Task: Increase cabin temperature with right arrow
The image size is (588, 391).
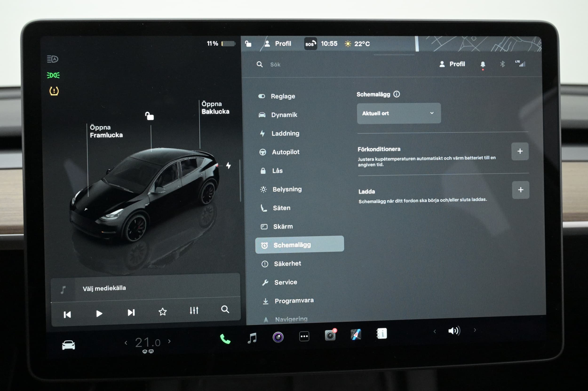Action: point(169,341)
